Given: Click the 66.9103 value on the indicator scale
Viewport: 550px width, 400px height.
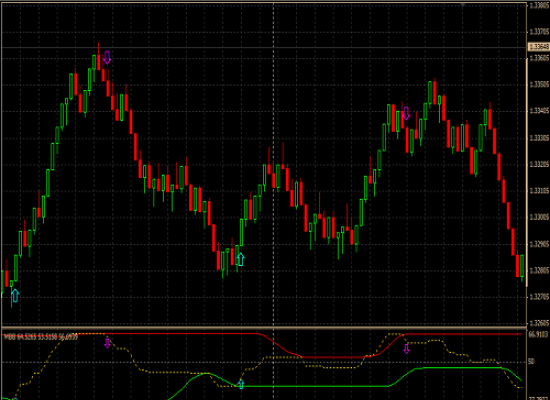Looking at the screenshot, I should (x=538, y=335).
